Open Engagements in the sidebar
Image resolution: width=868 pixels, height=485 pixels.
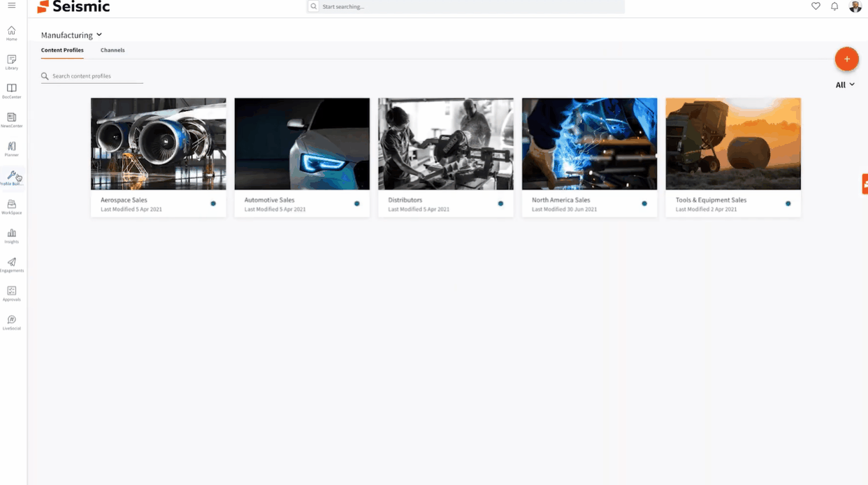[x=11, y=265]
